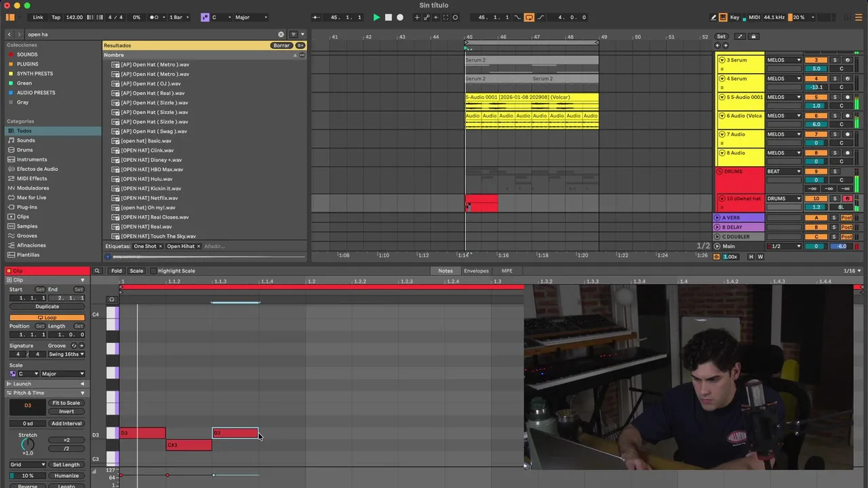Click the Stop button in the transport

click(389, 17)
